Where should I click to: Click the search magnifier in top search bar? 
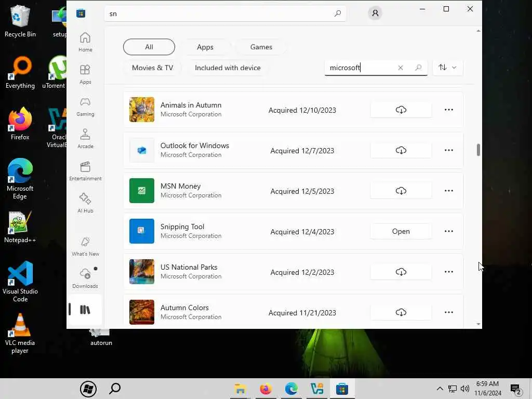[338, 14]
